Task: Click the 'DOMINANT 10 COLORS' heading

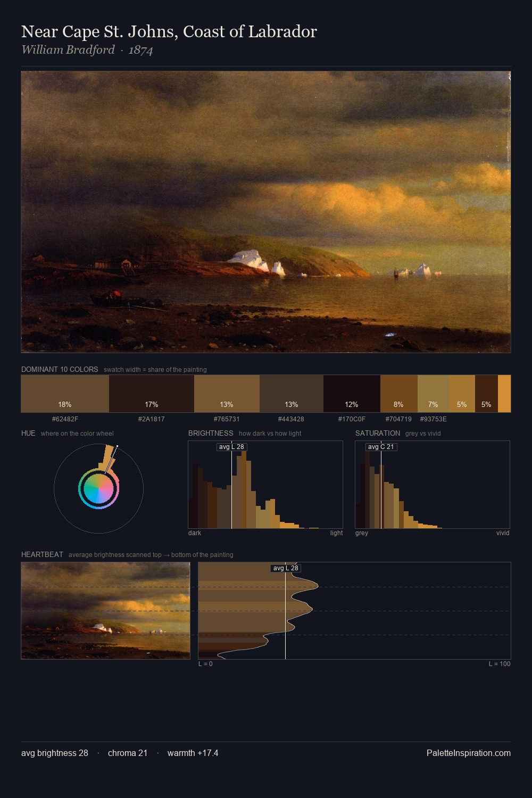Action: (x=60, y=369)
